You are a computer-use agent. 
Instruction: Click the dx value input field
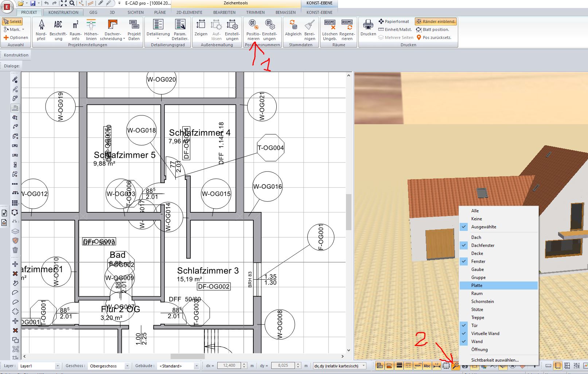tap(229, 366)
